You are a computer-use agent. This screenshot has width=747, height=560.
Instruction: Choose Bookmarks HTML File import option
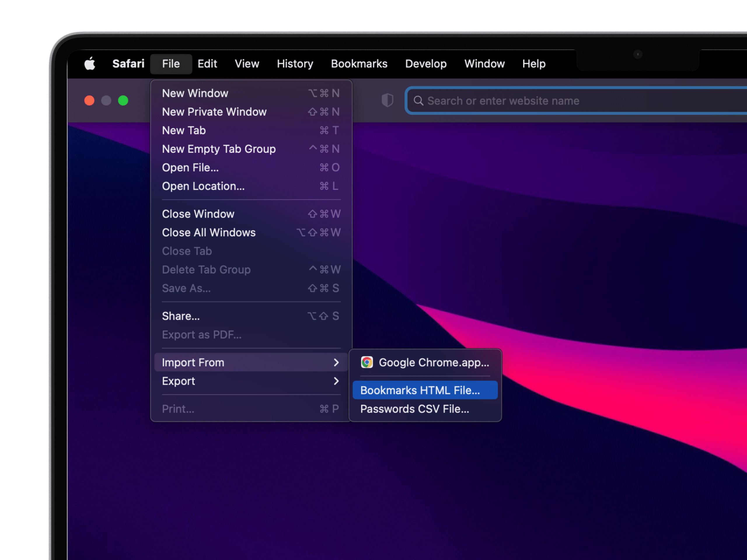point(420,390)
